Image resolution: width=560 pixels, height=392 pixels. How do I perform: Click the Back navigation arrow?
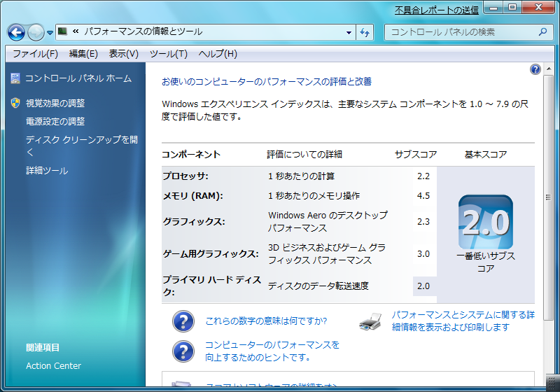(x=16, y=32)
